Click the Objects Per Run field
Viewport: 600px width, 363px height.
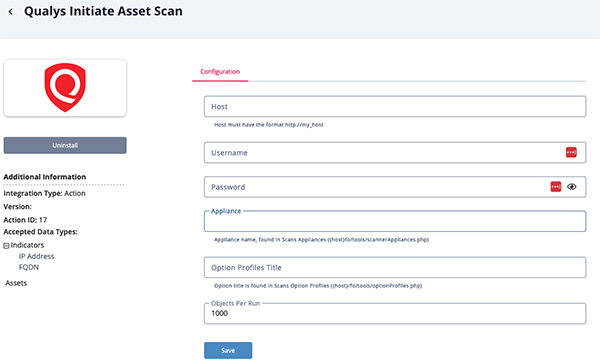click(395, 313)
